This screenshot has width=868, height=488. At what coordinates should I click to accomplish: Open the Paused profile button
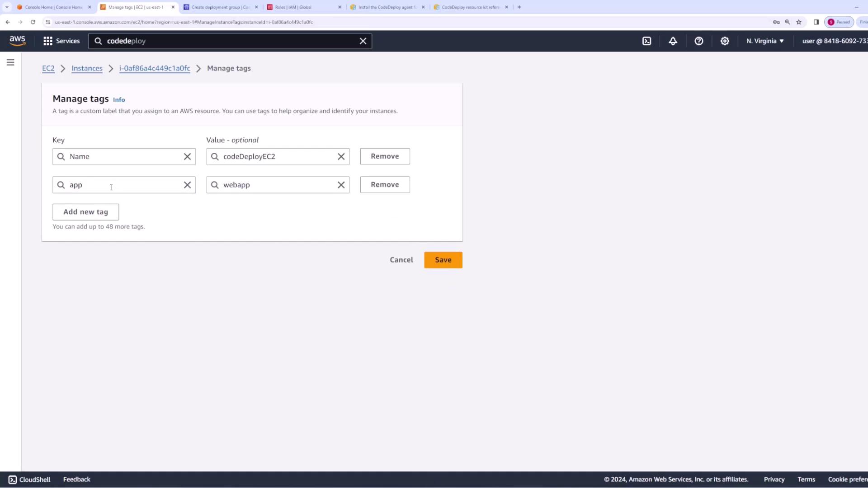839,22
